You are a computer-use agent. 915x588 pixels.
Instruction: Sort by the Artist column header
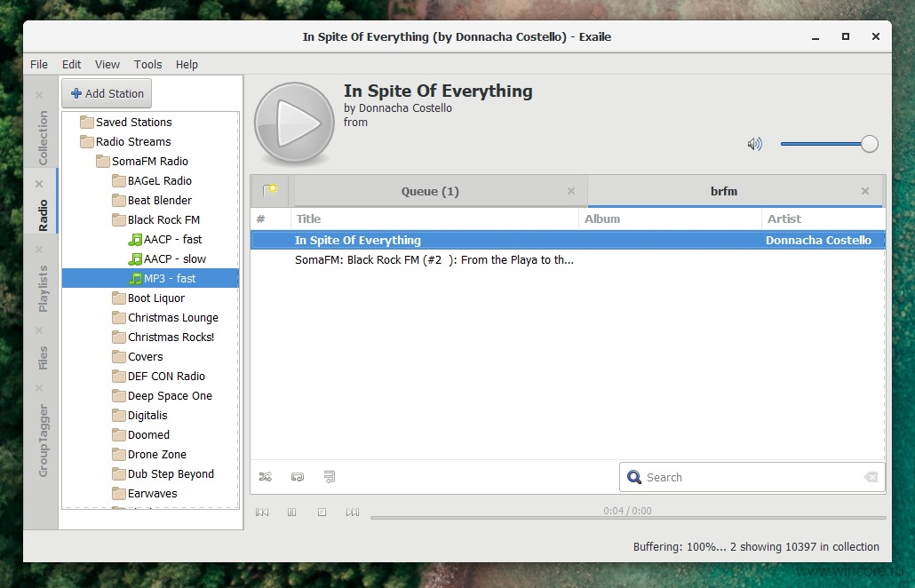(x=823, y=219)
